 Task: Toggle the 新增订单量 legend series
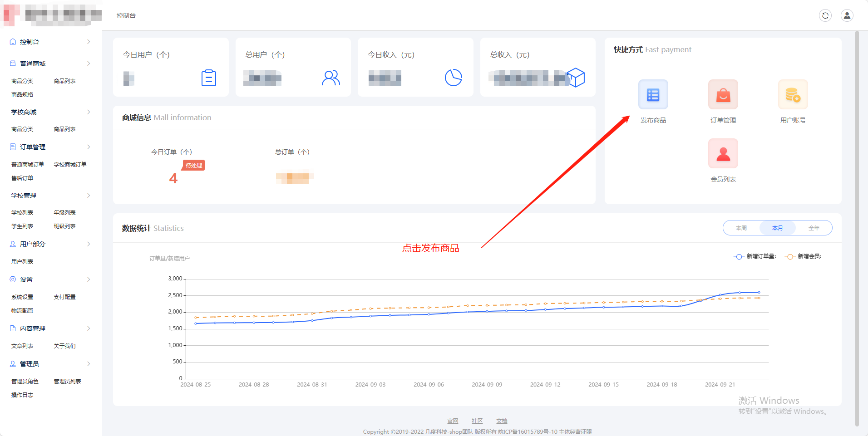tap(755, 256)
